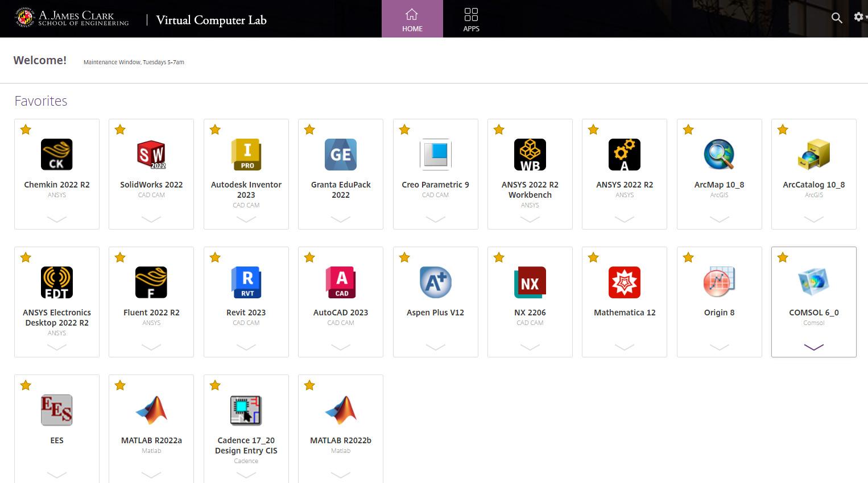The image size is (868, 483).
Task: Open the SolidWorks 2022 icon
Action: tap(151, 155)
